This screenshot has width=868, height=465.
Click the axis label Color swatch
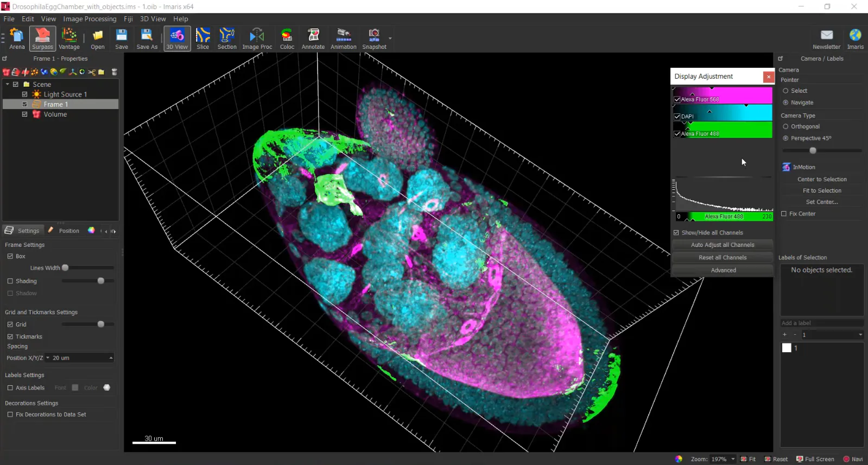tap(106, 388)
